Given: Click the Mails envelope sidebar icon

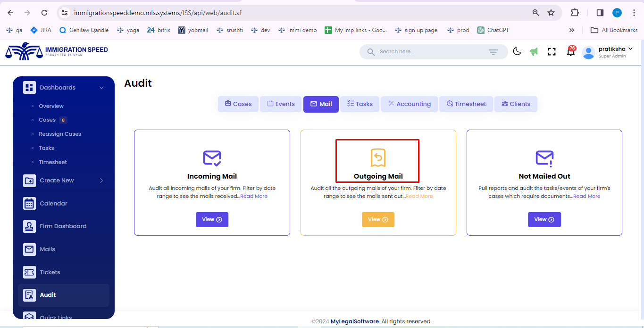Looking at the screenshot, I should (x=29, y=249).
